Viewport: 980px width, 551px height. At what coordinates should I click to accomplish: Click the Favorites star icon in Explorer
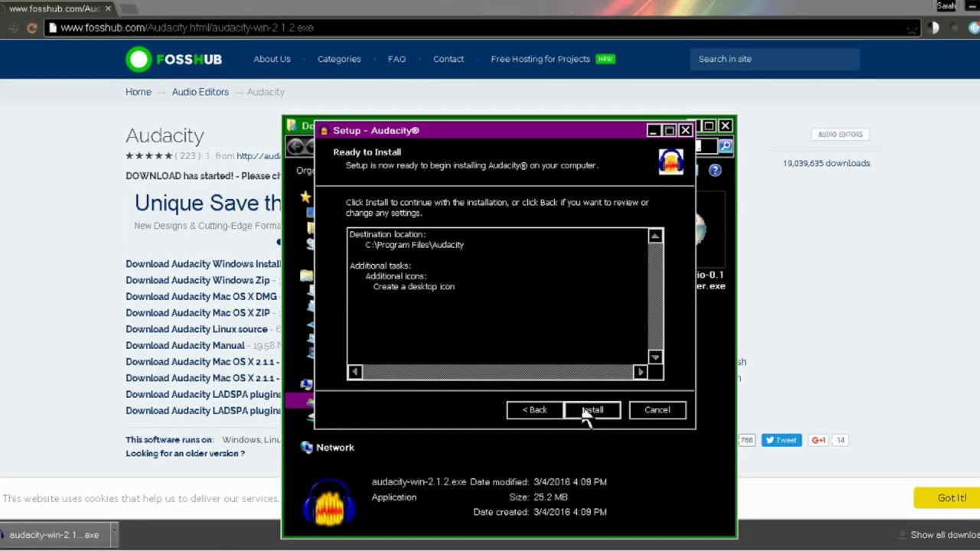tap(305, 197)
